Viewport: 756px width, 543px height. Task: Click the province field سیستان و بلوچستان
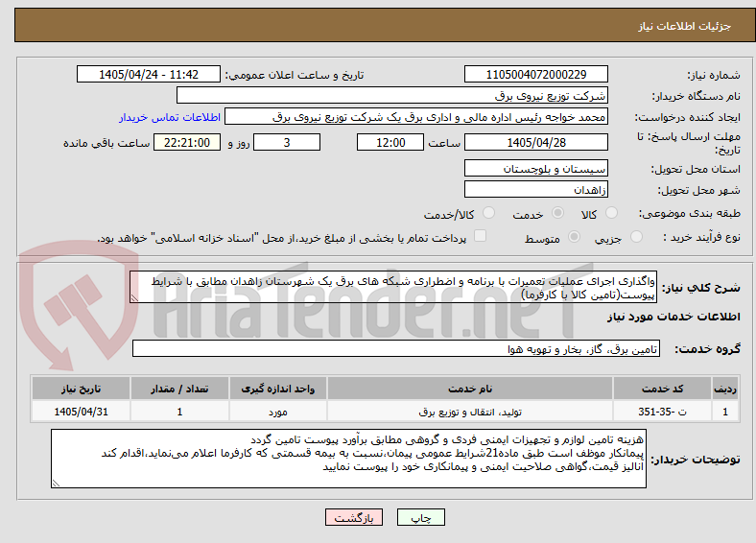click(x=535, y=168)
